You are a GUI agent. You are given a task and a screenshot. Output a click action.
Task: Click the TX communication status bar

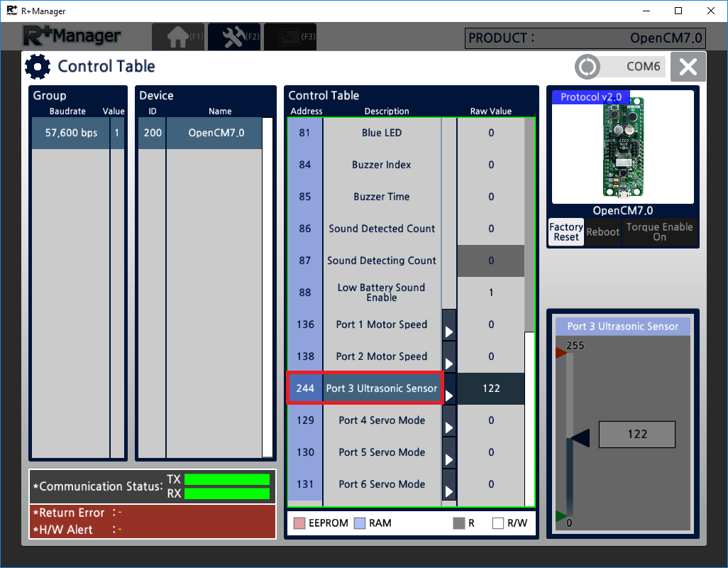[227, 479]
